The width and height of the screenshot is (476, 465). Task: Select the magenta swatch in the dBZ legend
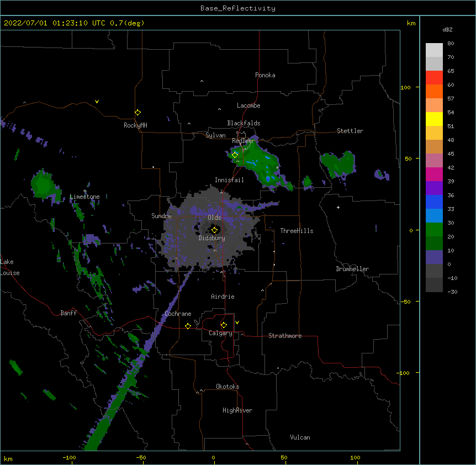coord(434,174)
